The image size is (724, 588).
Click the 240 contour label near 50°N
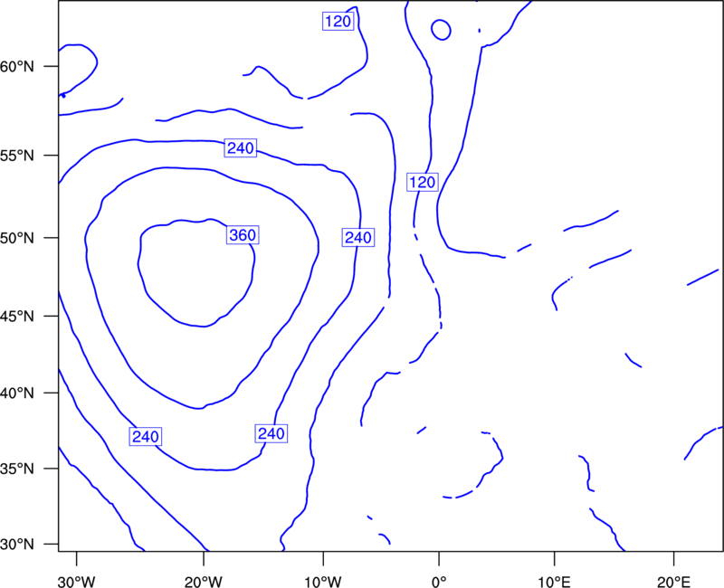pos(357,237)
